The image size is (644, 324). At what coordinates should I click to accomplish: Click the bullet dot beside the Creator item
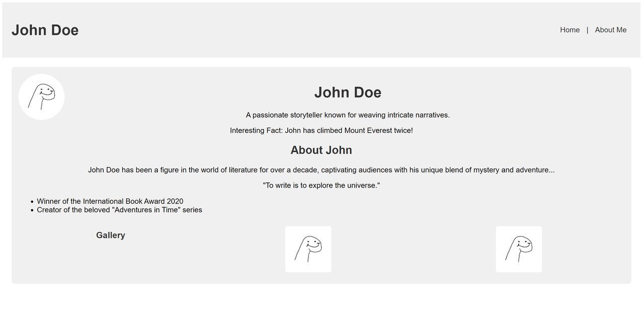32,210
